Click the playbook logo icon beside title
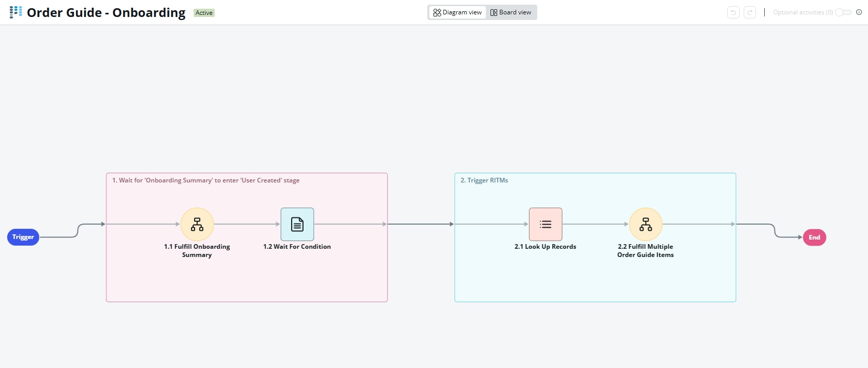The height and width of the screenshot is (368, 868). coord(16,12)
